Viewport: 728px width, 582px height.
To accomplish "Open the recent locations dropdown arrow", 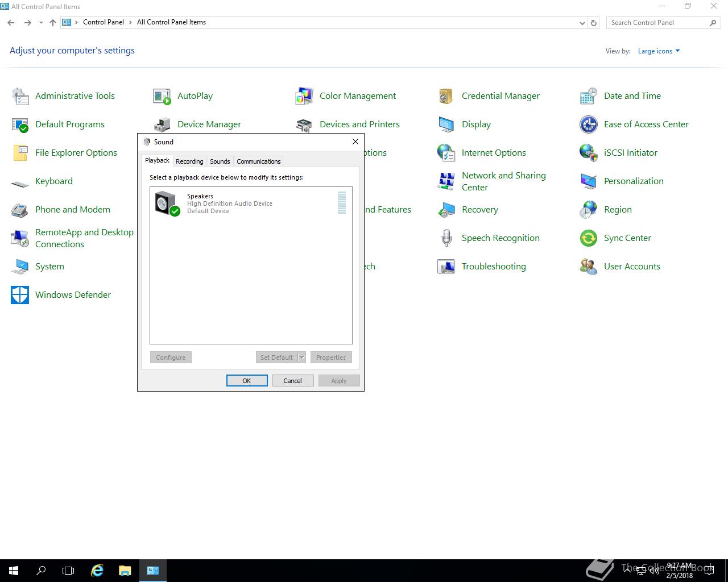I will (41, 23).
